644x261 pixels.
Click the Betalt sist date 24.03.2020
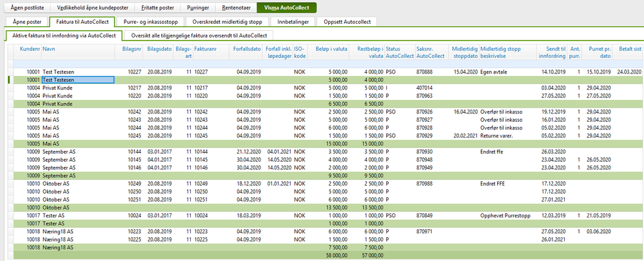[629, 72]
